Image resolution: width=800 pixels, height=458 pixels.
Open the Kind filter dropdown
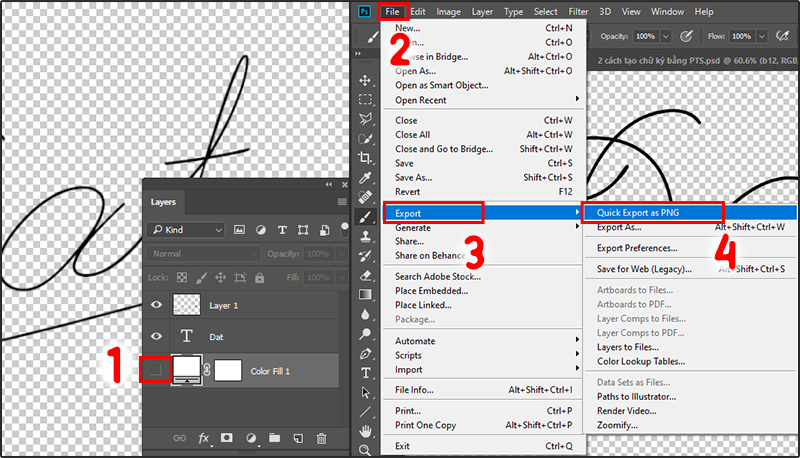point(186,230)
